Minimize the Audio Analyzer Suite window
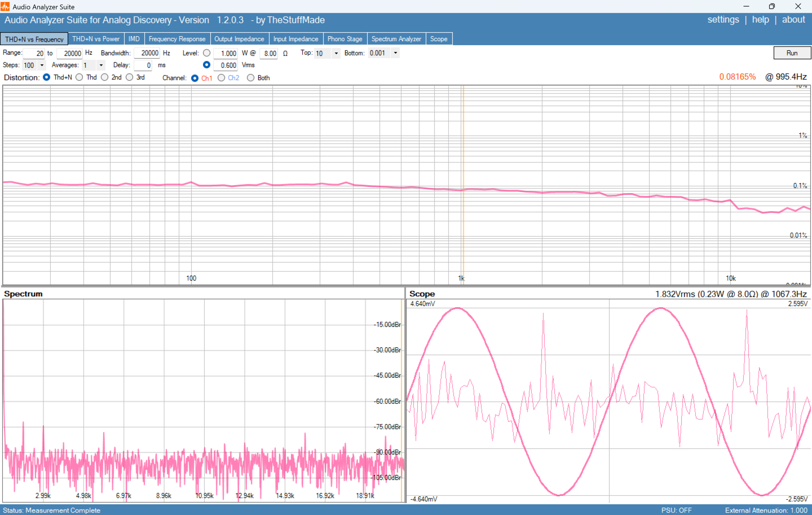The width and height of the screenshot is (812, 515). (746, 6)
